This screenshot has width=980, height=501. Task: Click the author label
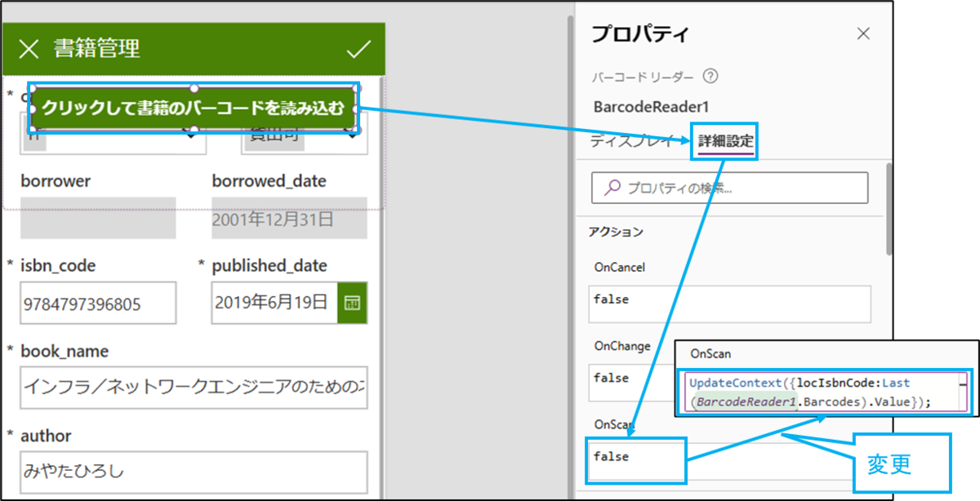coord(46,436)
